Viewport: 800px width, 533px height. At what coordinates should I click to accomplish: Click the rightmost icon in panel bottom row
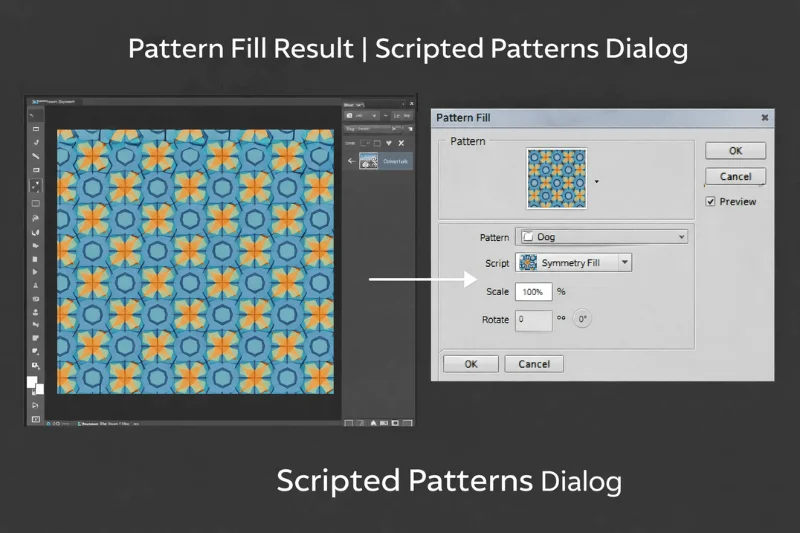coord(407,423)
